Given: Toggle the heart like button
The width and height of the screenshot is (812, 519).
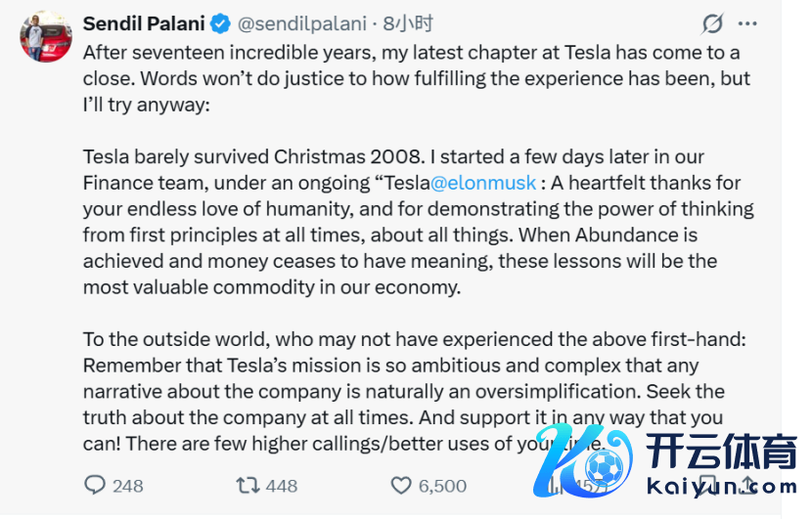Looking at the screenshot, I should coord(401,485).
